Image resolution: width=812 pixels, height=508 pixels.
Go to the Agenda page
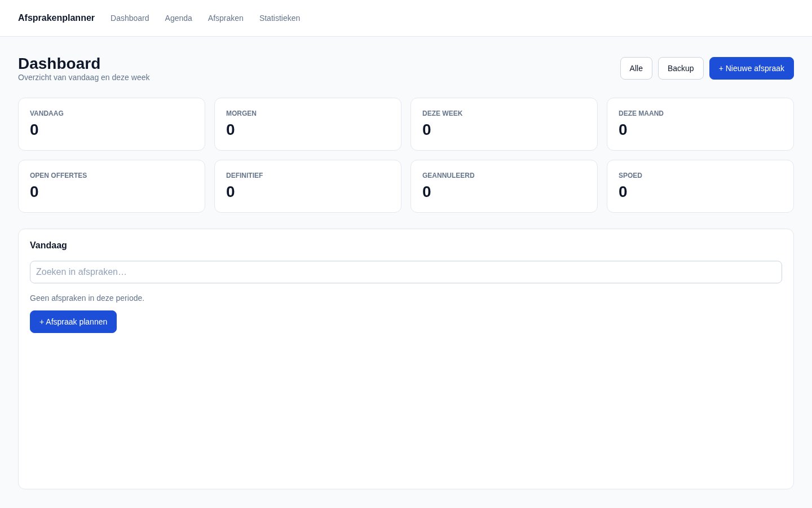click(178, 18)
